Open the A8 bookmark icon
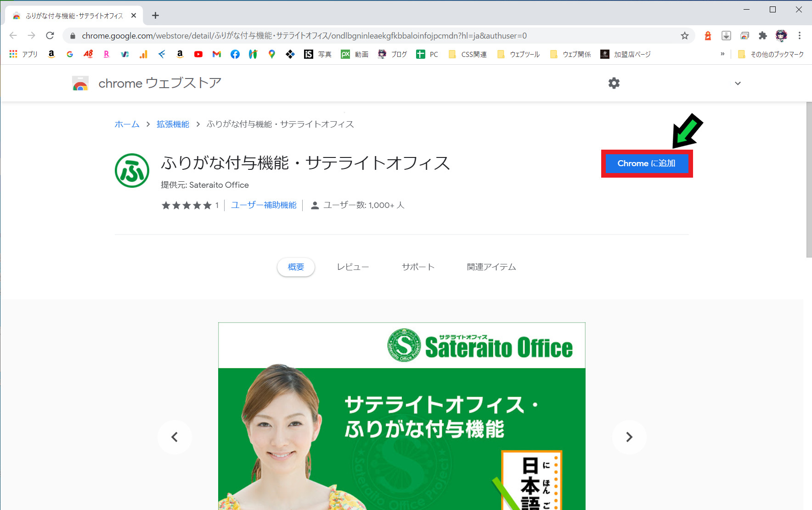 click(x=88, y=54)
